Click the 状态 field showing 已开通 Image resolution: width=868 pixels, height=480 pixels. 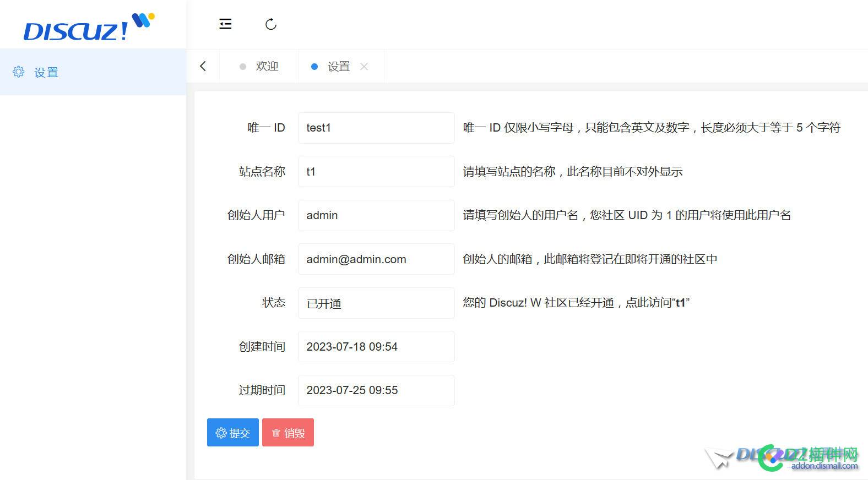coord(376,303)
